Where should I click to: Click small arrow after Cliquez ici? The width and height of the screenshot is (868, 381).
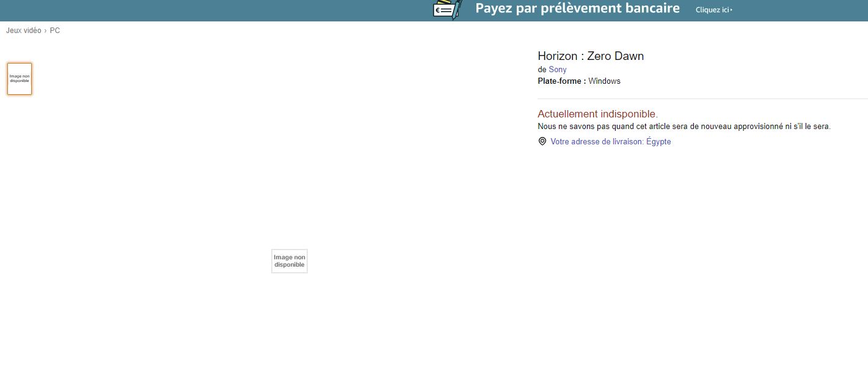coord(731,10)
